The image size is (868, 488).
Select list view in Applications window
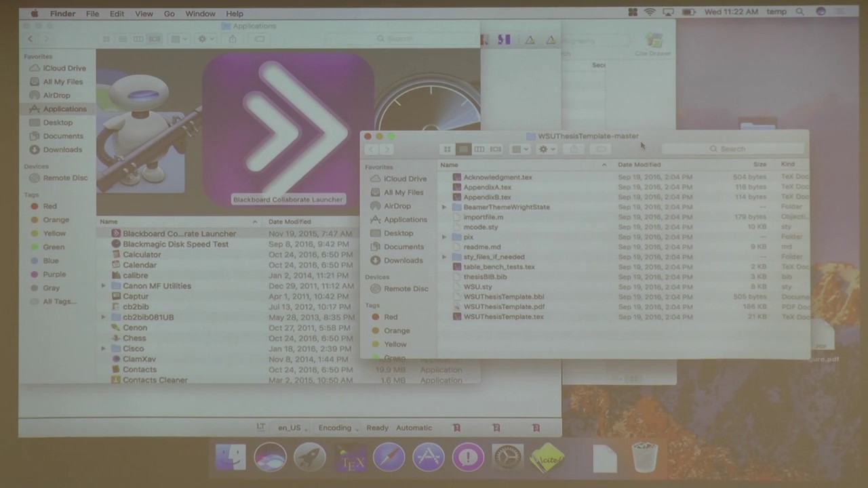(123, 39)
